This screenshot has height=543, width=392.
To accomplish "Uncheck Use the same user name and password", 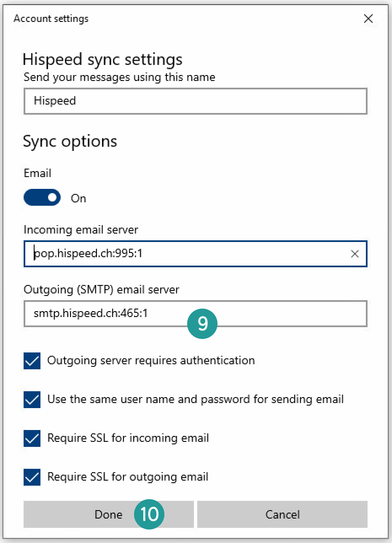I will pos(32,400).
